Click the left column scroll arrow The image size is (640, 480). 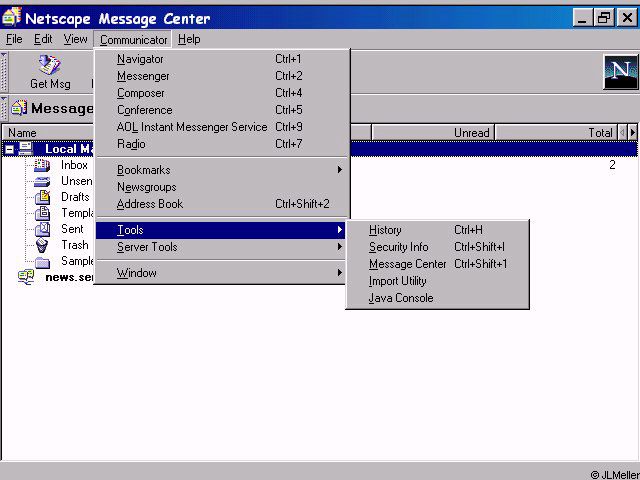tap(622, 132)
